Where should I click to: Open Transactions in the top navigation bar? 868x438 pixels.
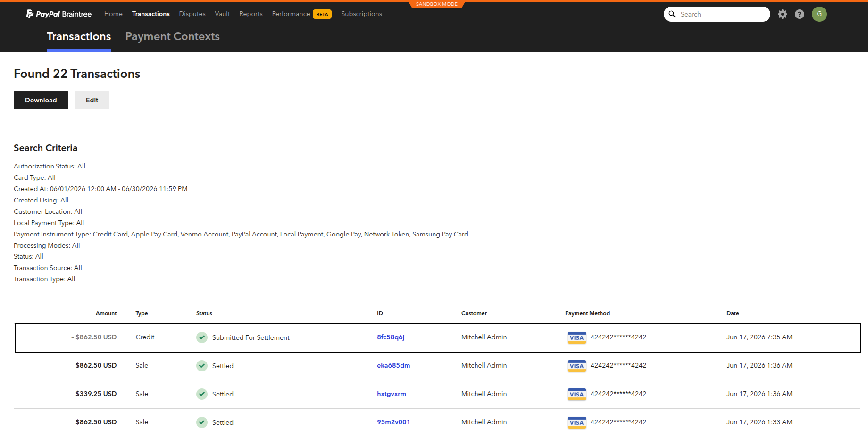point(151,14)
